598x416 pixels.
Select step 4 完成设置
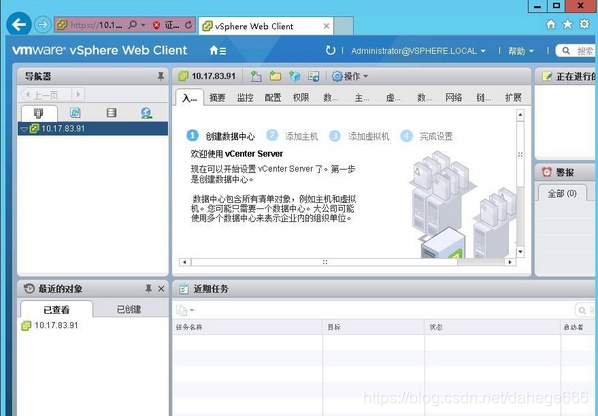click(x=426, y=136)
